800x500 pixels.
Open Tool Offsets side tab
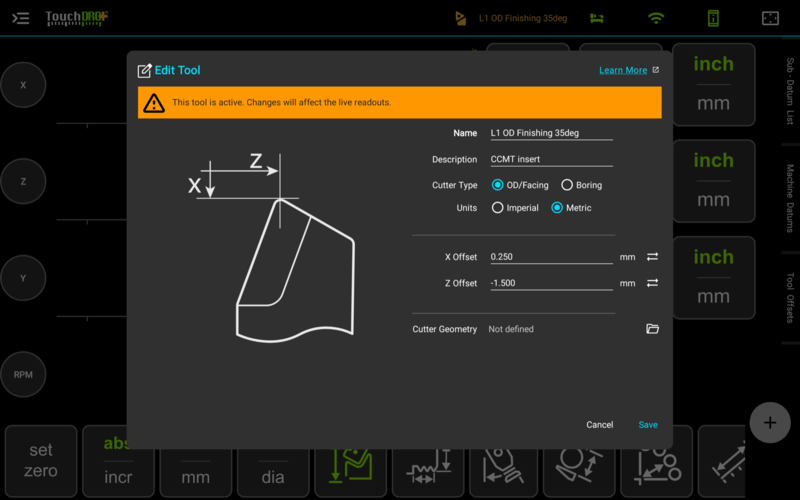(790, 297)
